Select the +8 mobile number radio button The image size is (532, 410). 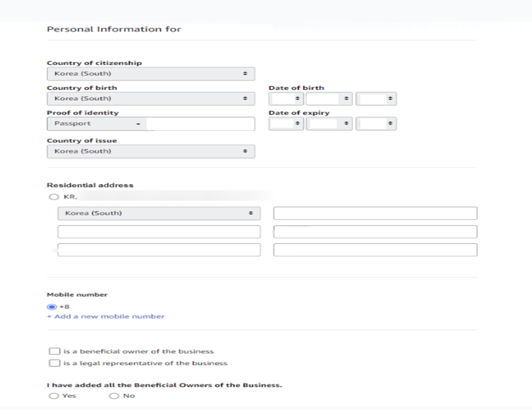(x=52, y=307)
